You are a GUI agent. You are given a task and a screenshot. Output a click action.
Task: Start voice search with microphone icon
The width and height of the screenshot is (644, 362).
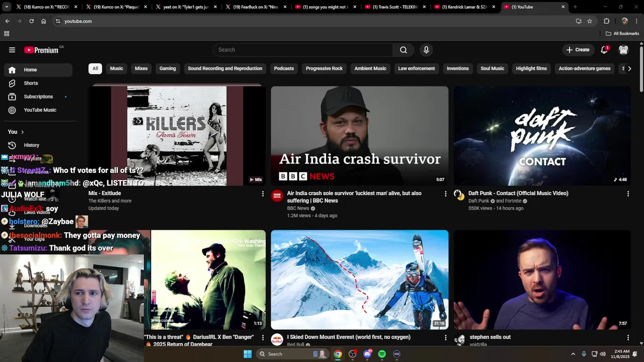click(x=426, y=50)
